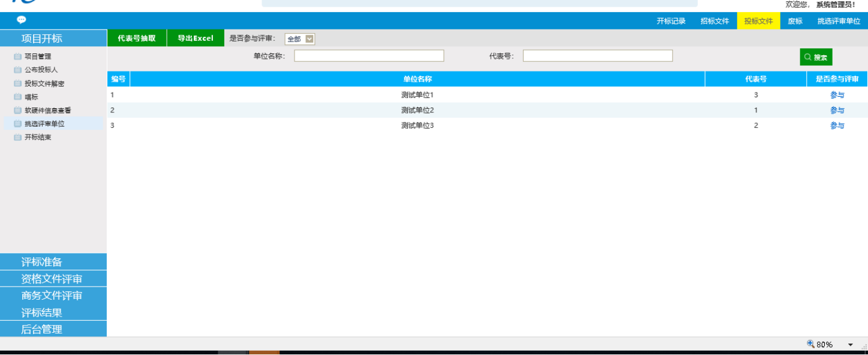Viewport: 868px width, 355px height.
Task: Click the 代表号抽取 button
Action: (137, 38)
